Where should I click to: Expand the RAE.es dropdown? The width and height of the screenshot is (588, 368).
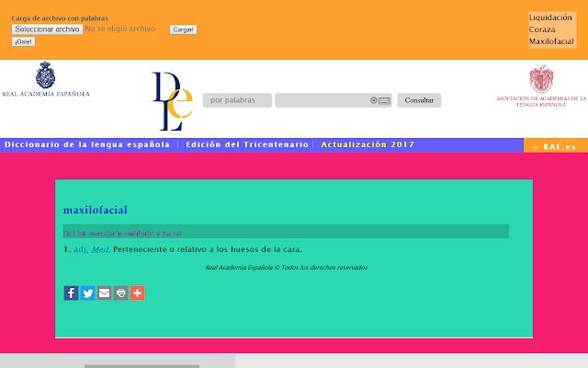(x=555, y=146)
